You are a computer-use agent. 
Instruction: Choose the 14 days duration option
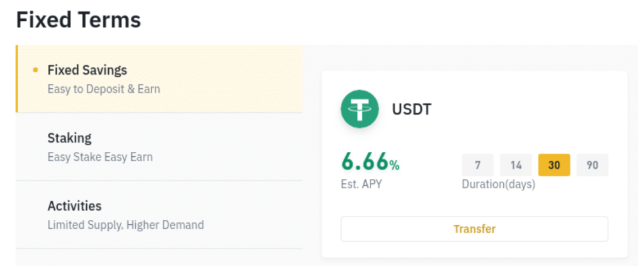coord(516,165)
